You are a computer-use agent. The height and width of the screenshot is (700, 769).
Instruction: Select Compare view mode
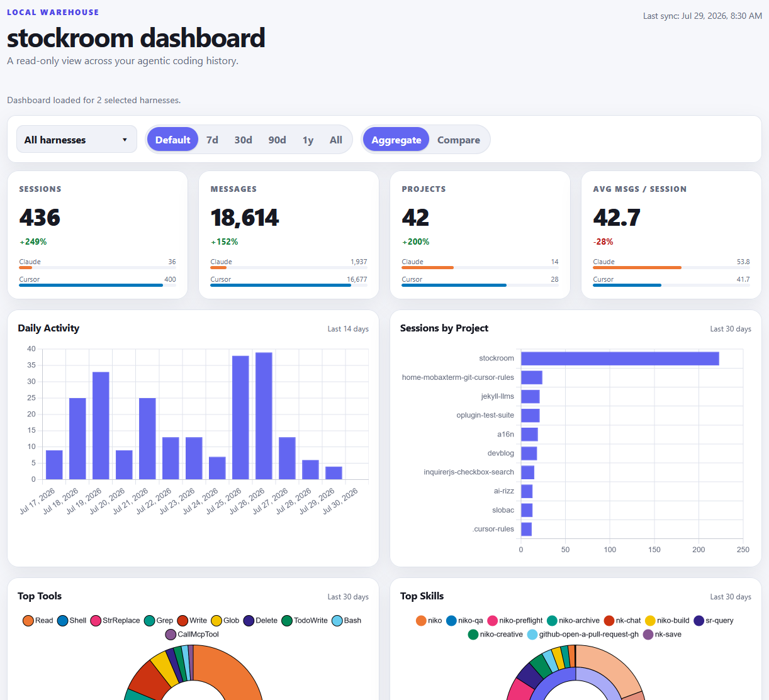(459, 140)
